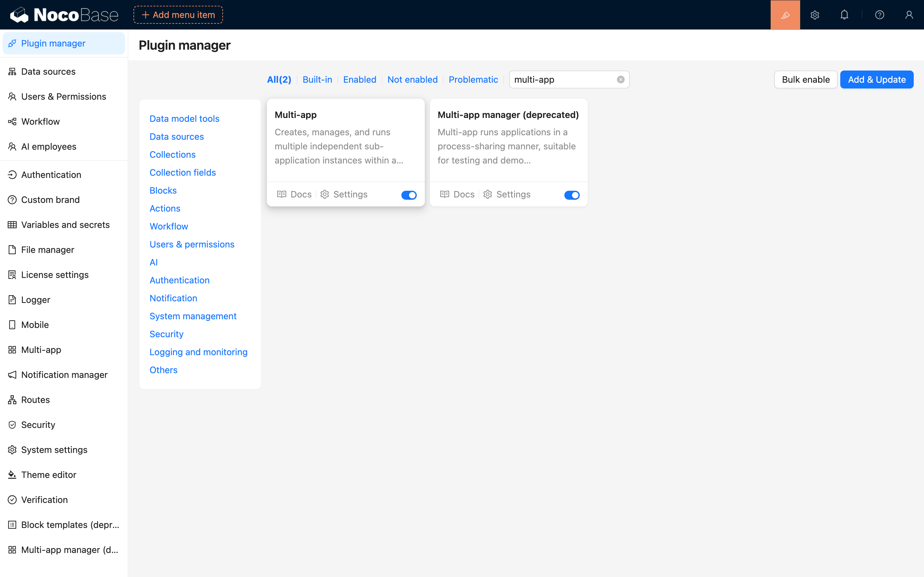The image size is (924, 577).
Task: Show the Not enabled plugins filter
Action: (x=412, y=79)
